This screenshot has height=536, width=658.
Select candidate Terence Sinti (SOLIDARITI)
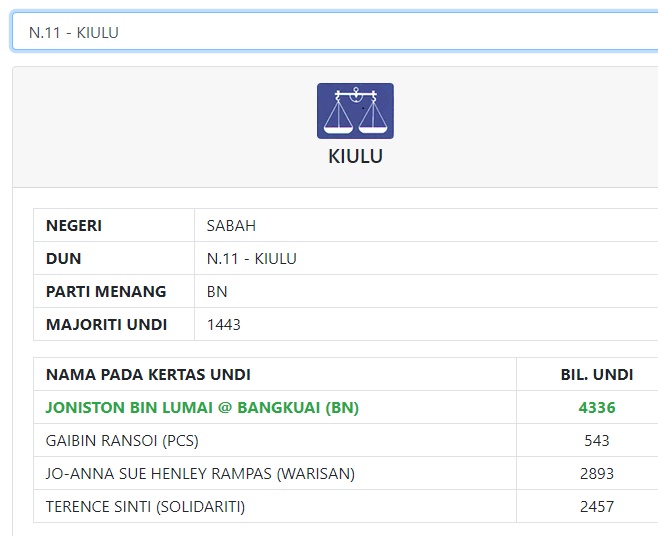(145, 507)
